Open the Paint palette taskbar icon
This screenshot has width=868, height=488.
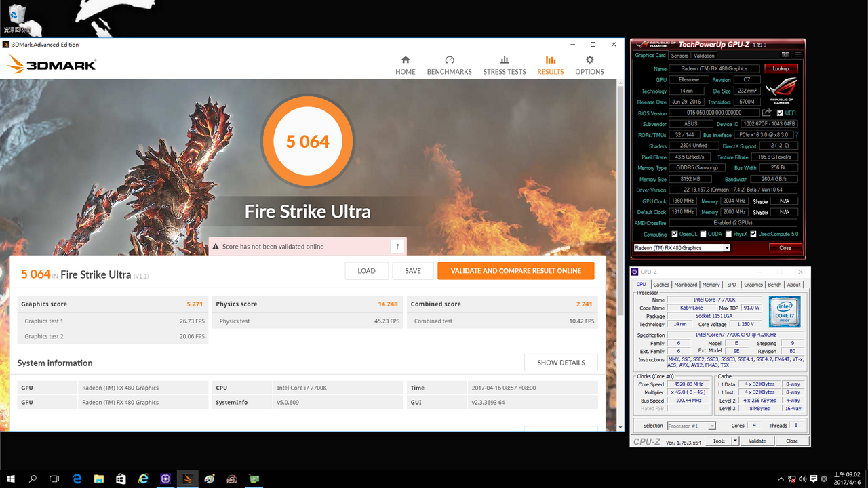click(210, 479)
